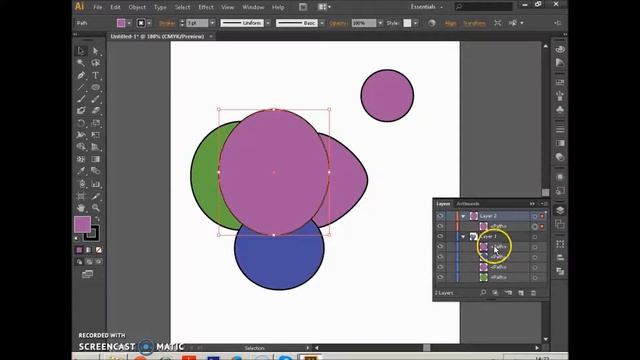640x360 pixels.
Task: Select the Artboard tool
Action: point(81,196)
